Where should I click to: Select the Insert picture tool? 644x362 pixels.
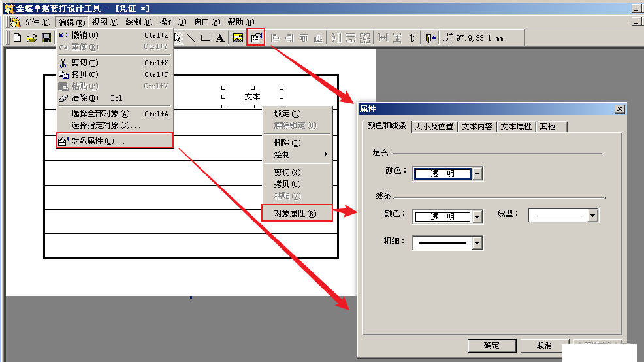pyautogui.click(x=238, y=38)
